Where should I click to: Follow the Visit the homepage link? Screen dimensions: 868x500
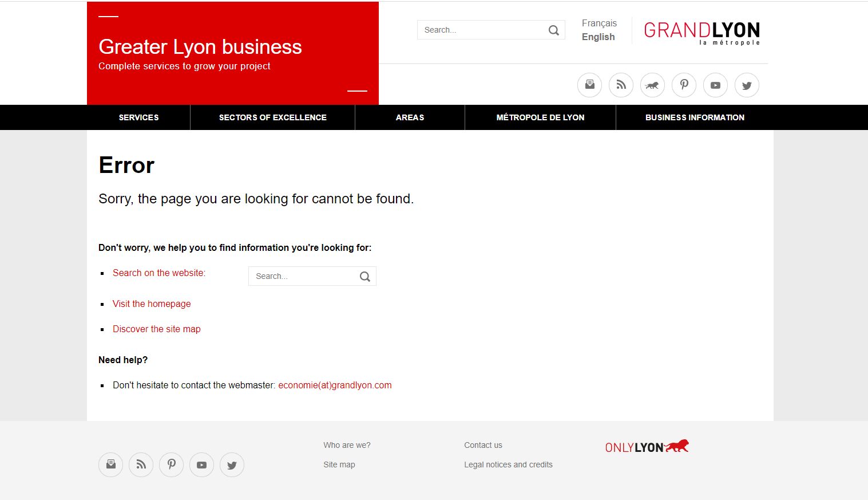click(152, 304)
